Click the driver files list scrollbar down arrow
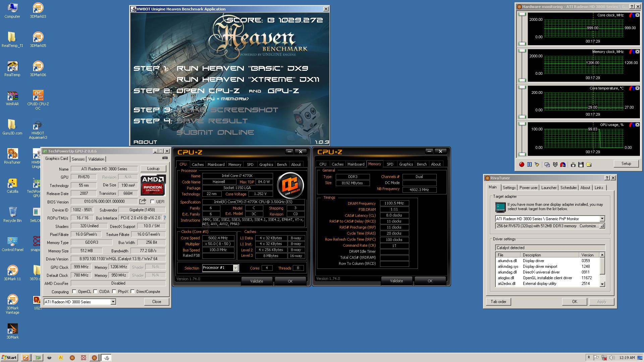The width and height of the screenshot is (644, 362). (x=602, y=284)
